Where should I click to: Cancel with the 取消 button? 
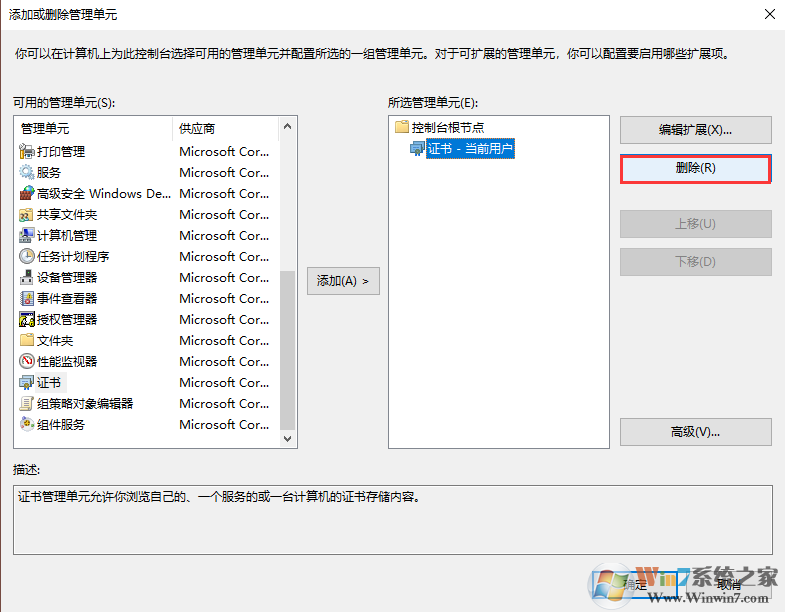[728, 584]
